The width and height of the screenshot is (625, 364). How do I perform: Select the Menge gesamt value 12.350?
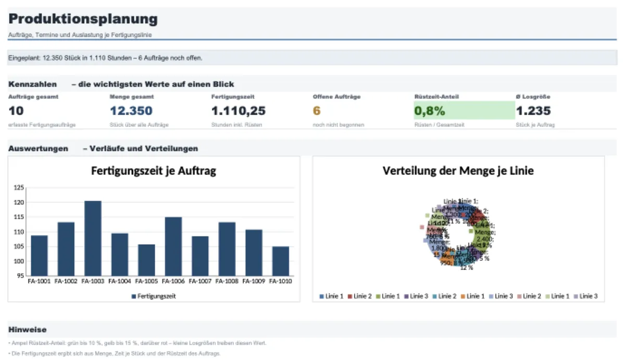pos(131,110)
